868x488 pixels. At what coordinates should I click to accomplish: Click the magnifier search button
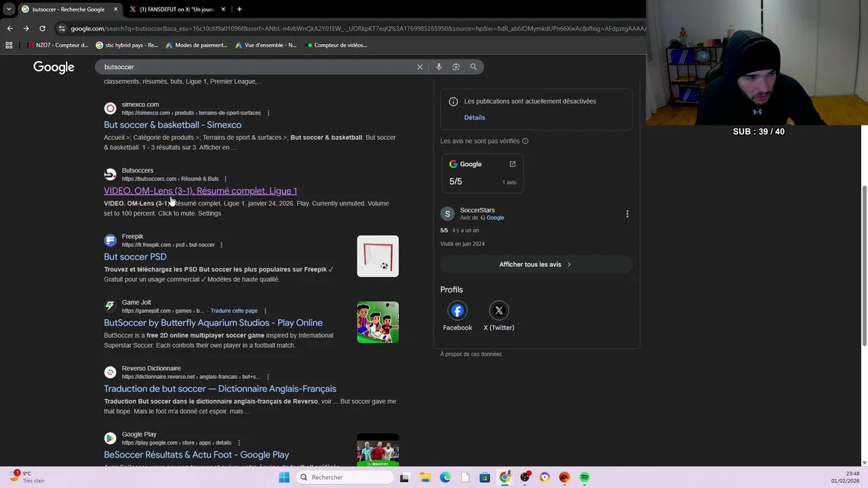[473, 67]
